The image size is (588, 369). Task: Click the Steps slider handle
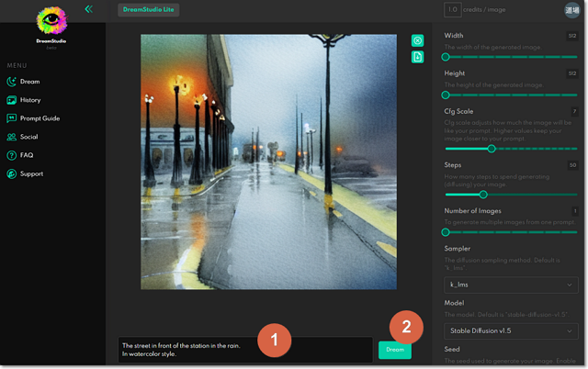(x=483, y=195)
